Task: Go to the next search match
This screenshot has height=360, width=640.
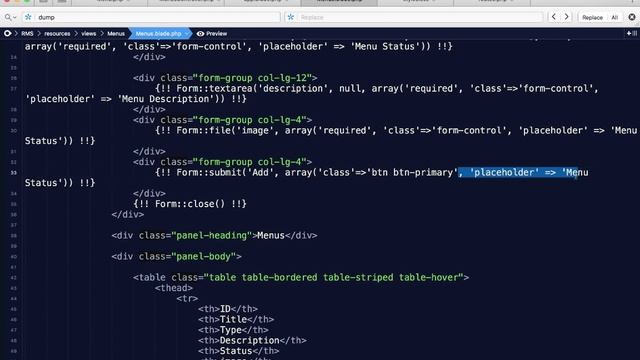Action: click(x=567, y=17)
